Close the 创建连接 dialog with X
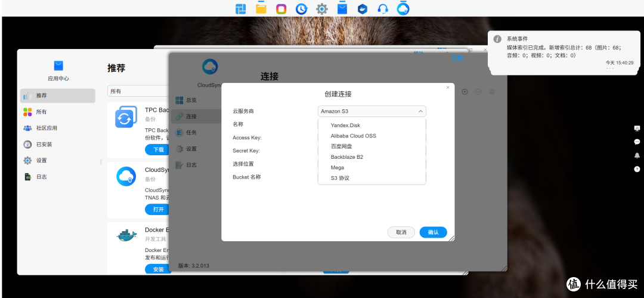The height and width of the screenshot is (298, 644). (x=448, y=87)
